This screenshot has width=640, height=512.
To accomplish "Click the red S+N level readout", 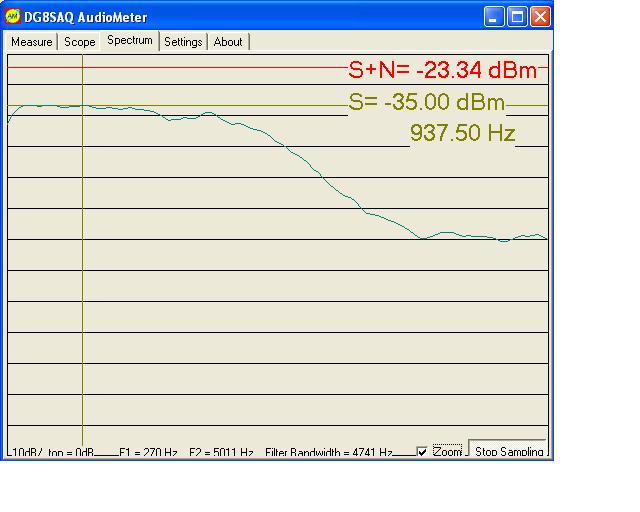I will (x=443, y=70).
